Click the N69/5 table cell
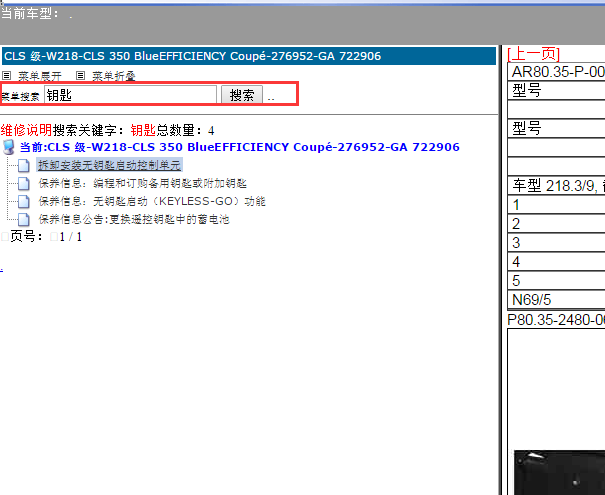 coord(556,300)
